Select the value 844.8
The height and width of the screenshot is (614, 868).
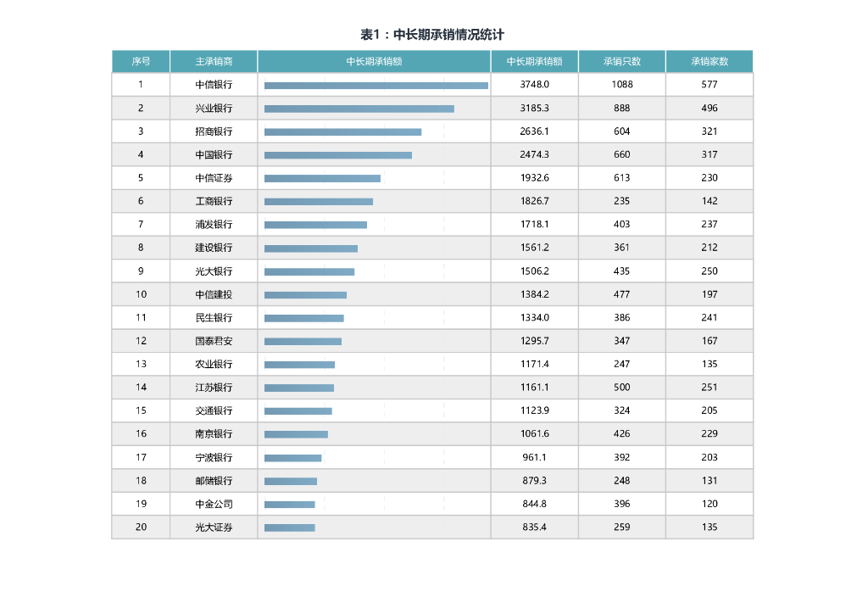pos(534,504)
